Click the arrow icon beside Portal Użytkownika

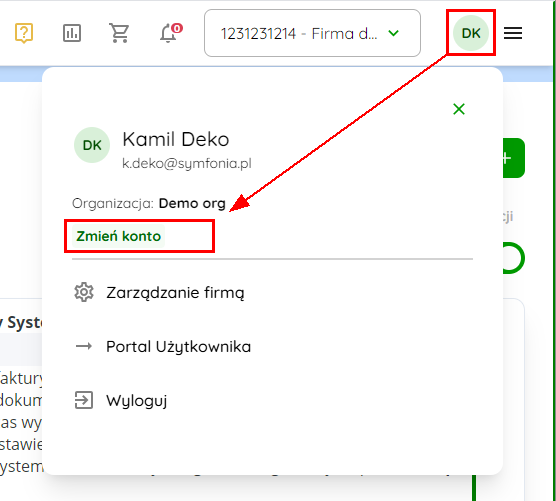coord(84,346)
